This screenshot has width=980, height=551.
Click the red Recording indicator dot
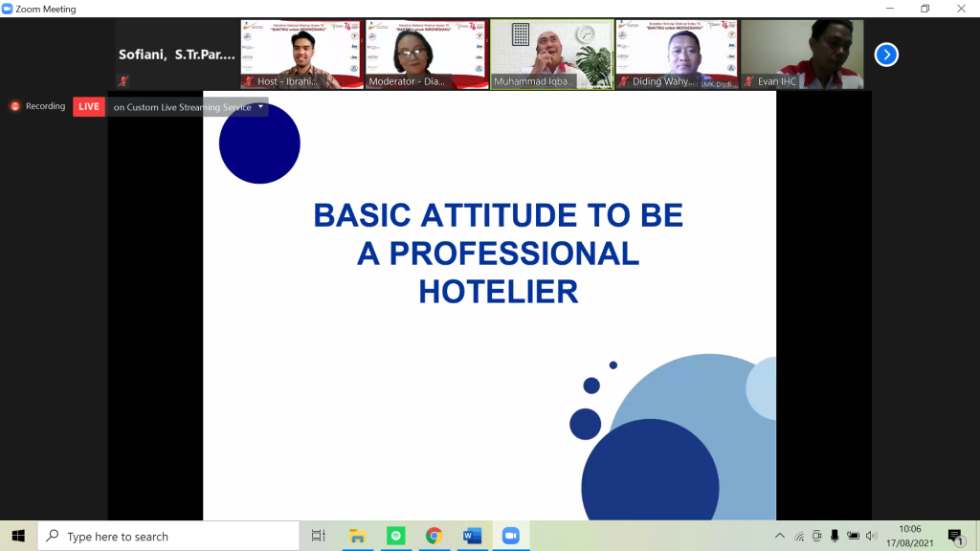15,107
